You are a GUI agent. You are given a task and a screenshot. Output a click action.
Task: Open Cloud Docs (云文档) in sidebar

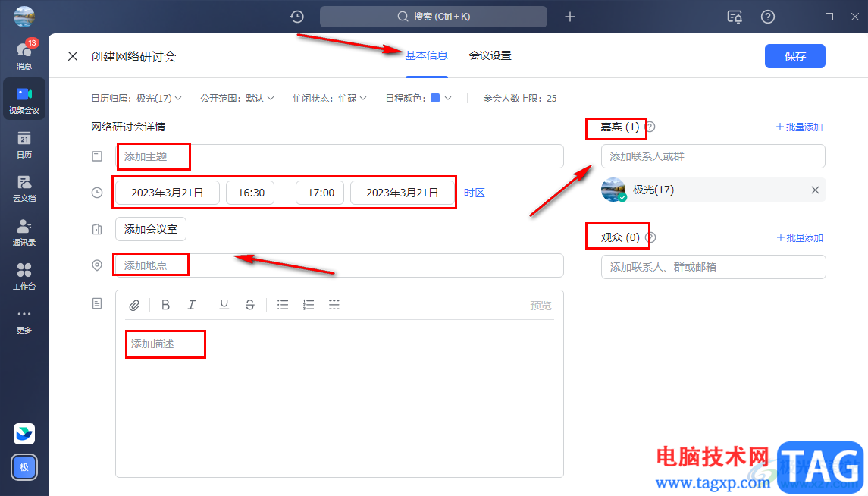point(24,189)
